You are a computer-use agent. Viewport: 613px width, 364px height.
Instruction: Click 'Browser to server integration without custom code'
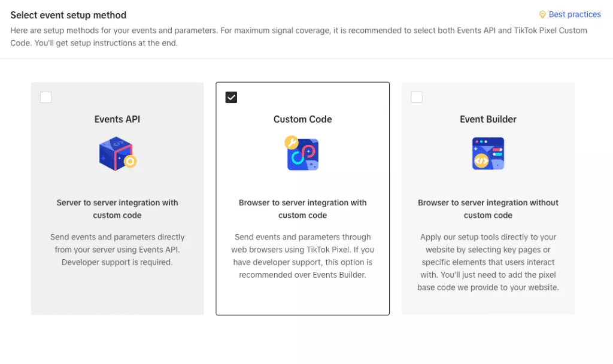point(488,209)
